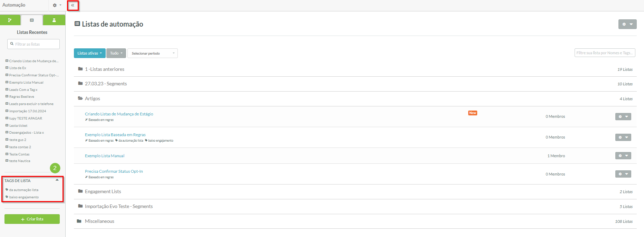The height and width of the screenshot is (237, 644).
Task: Collapse the Tags de Lista section
Action: [57, 180]
